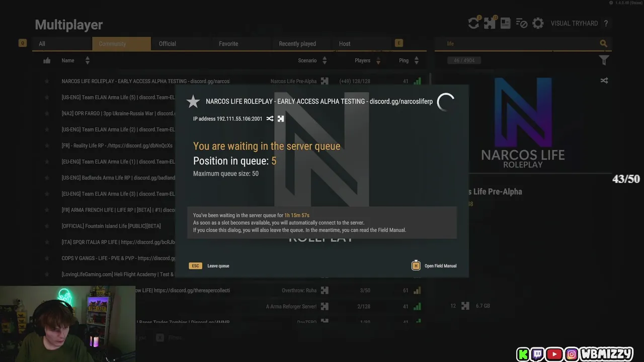Click the E key hint icon
The image size is (644, 362).
pyautogui.click(x=399, y=43)
